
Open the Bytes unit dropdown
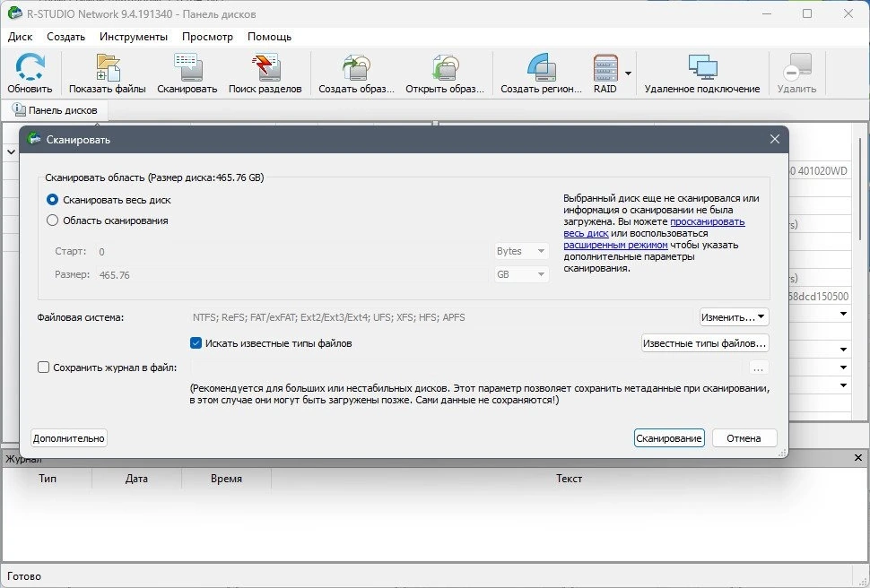521,251
